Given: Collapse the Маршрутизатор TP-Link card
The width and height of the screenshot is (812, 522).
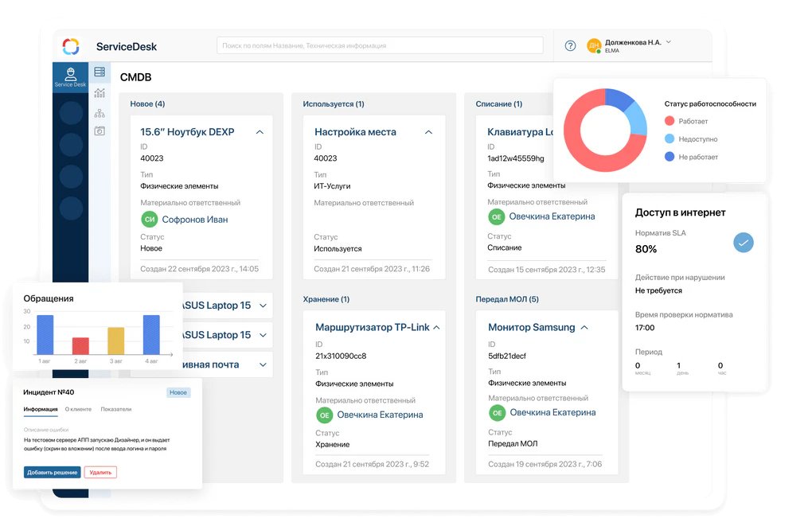Looking at the screenshot, I should pyautogui.click(x=436, y=328).
